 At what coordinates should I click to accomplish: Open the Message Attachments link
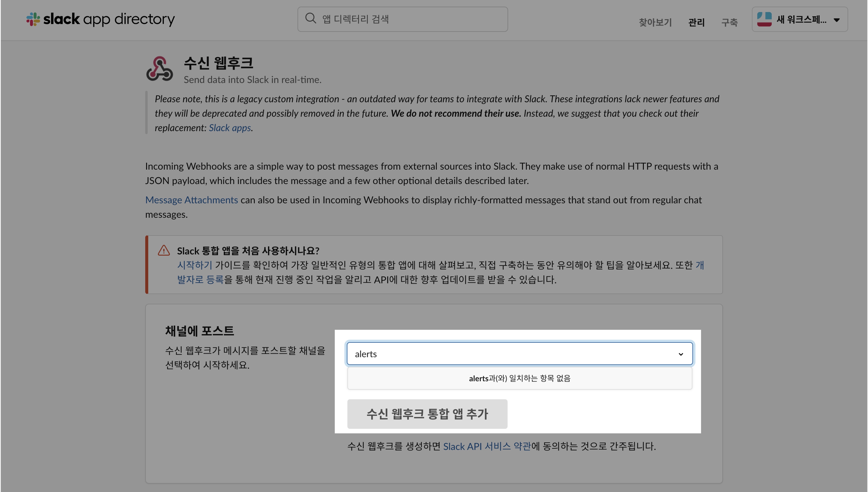click(x=191, y=200)
